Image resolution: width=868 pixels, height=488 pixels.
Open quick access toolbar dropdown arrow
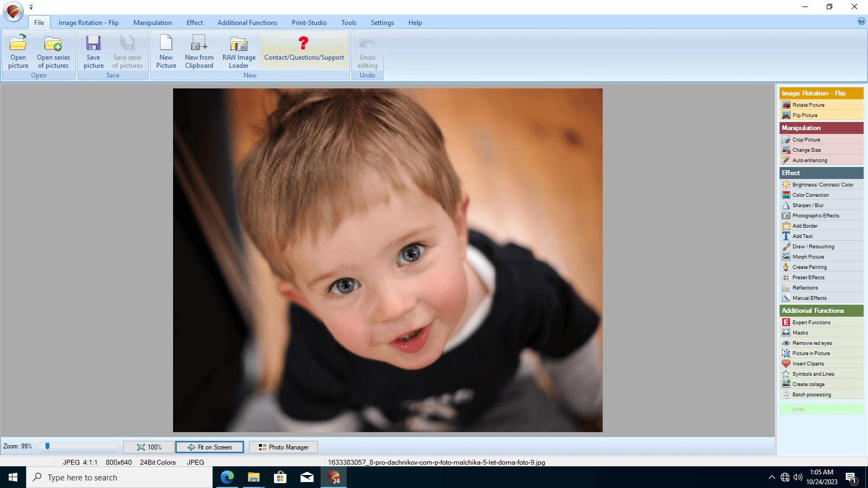coord(31,7)
